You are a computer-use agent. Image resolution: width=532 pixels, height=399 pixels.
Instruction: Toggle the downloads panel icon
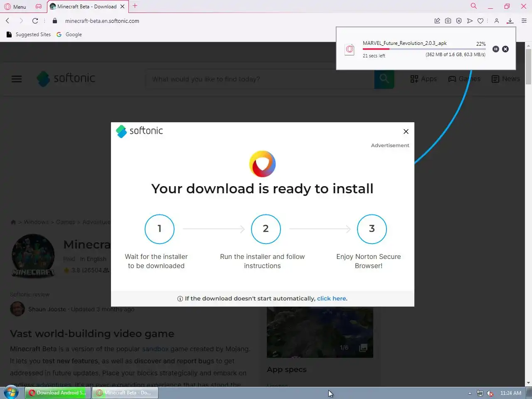[x=510, y=21]
